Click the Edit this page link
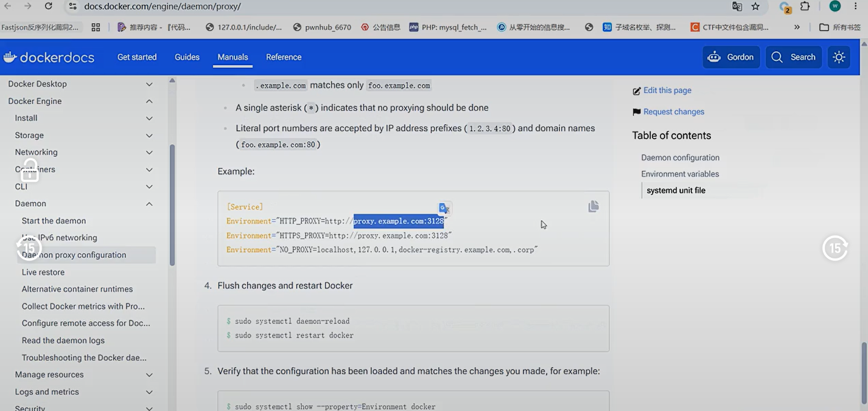 [x=667, y=91]
